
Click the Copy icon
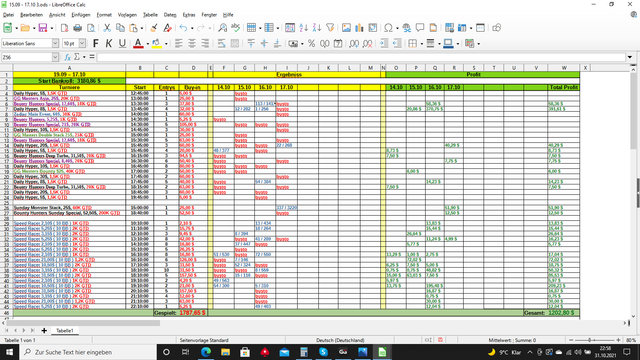pos(120,28)
